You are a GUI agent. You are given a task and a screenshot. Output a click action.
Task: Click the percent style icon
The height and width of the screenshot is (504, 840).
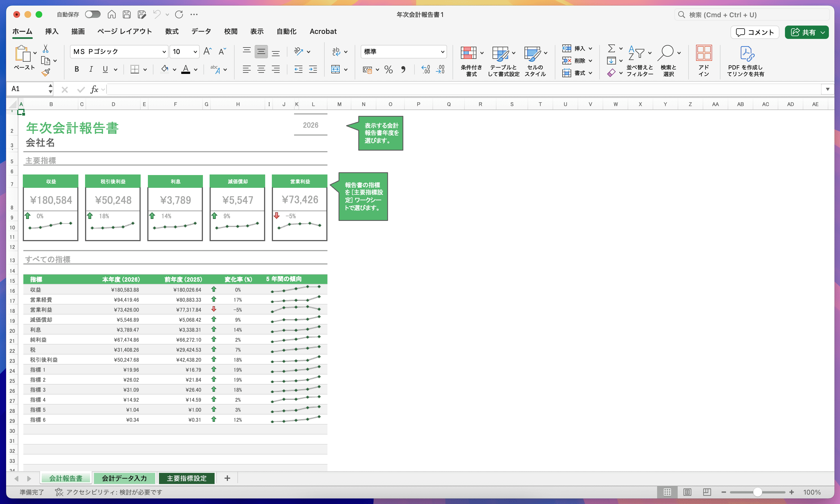point(388,70)
